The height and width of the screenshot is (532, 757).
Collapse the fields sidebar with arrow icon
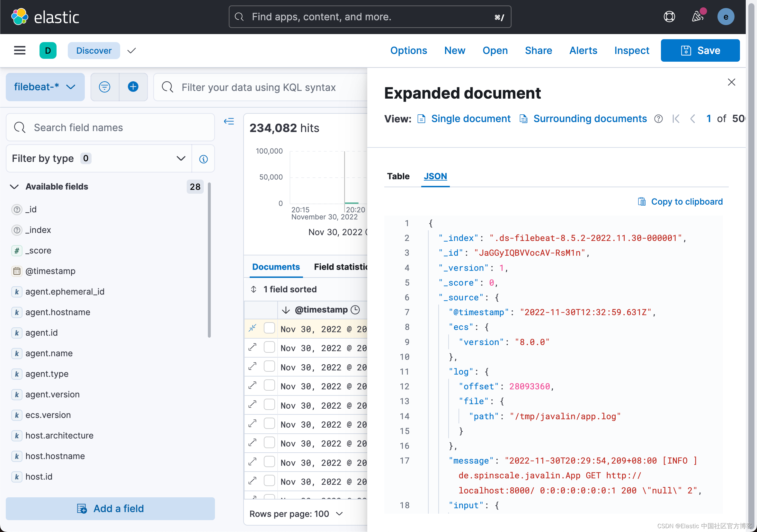pyautogui.click(x=229, y=121)
